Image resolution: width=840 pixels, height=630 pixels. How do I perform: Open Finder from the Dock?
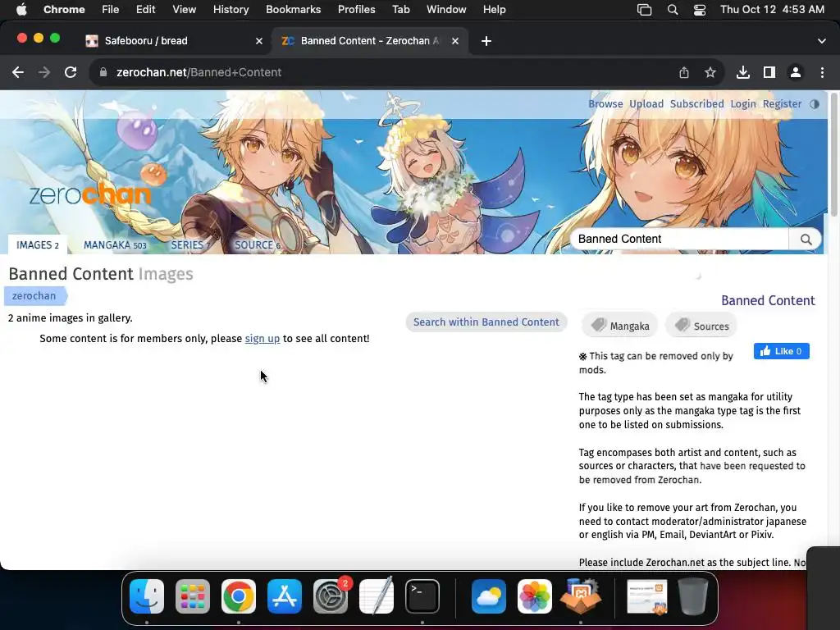147,596
